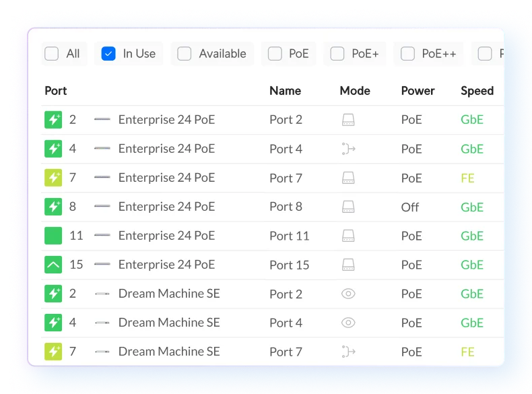Sort by the Port column header
Image resolution: width=532 pixels, height=394 pixels.
[x=56, y=91]
